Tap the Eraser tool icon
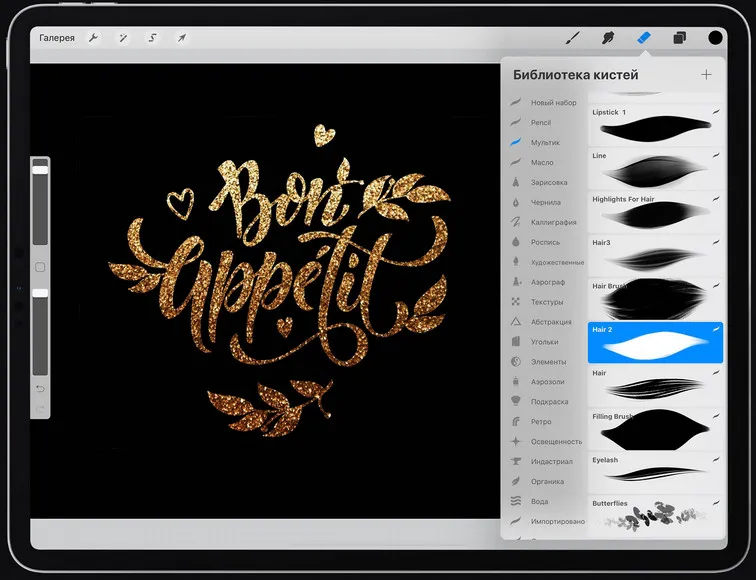This screenshot has width=756, height=580. [643, 38]
